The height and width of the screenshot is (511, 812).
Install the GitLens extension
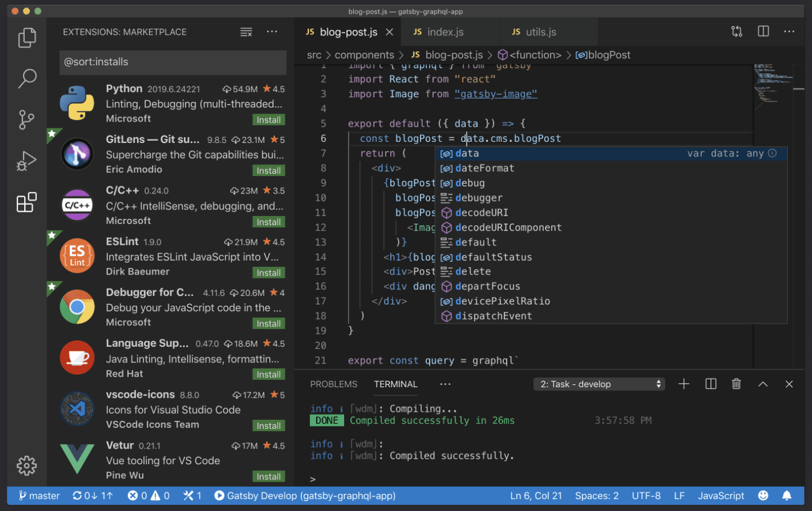click(269, 171)
